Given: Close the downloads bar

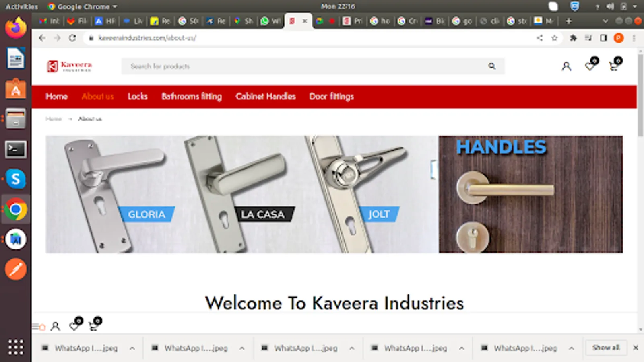Looking at the screenshot, I should coord(636,348).
